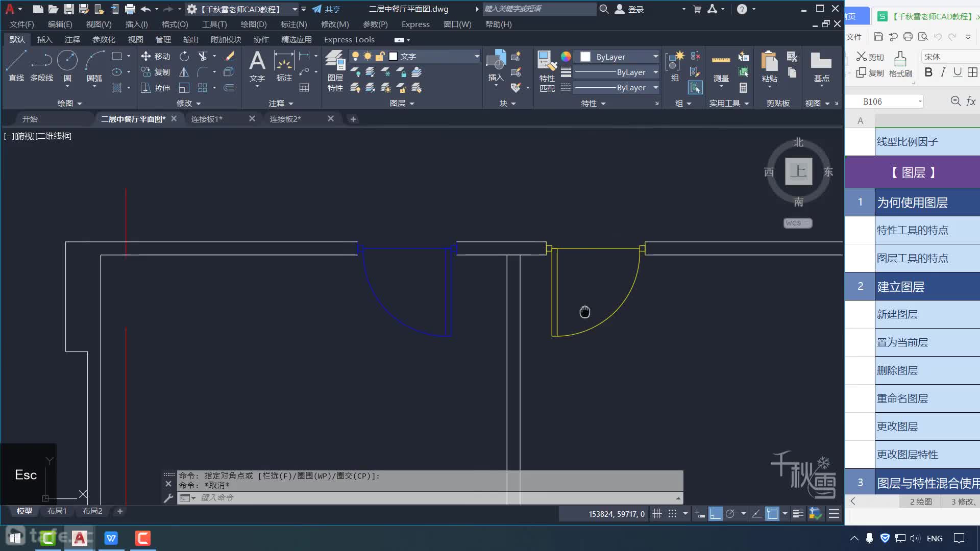Click the Erase tool icon

229,56
